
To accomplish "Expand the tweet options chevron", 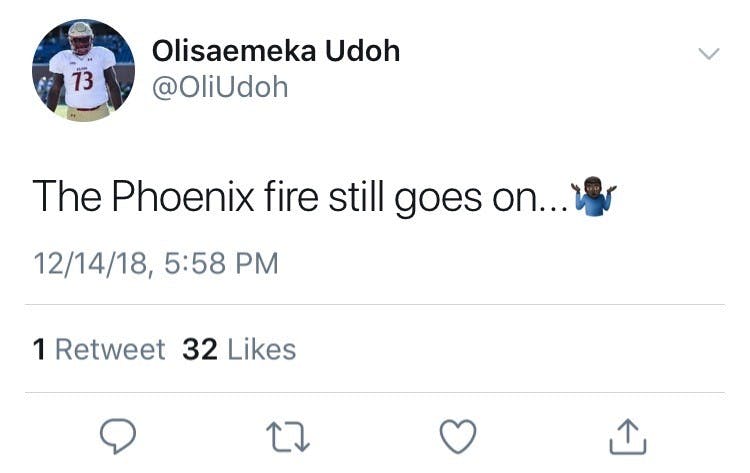I will coord(708,54).
